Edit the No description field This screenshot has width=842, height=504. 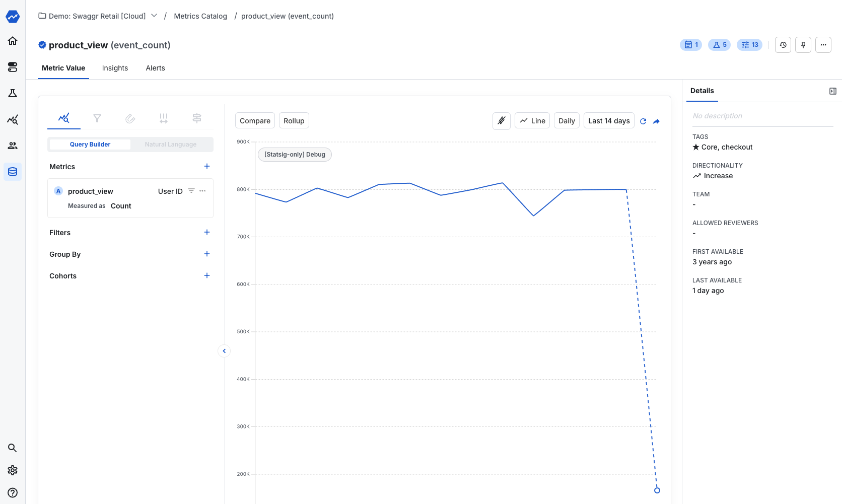[x=763, y=116]
